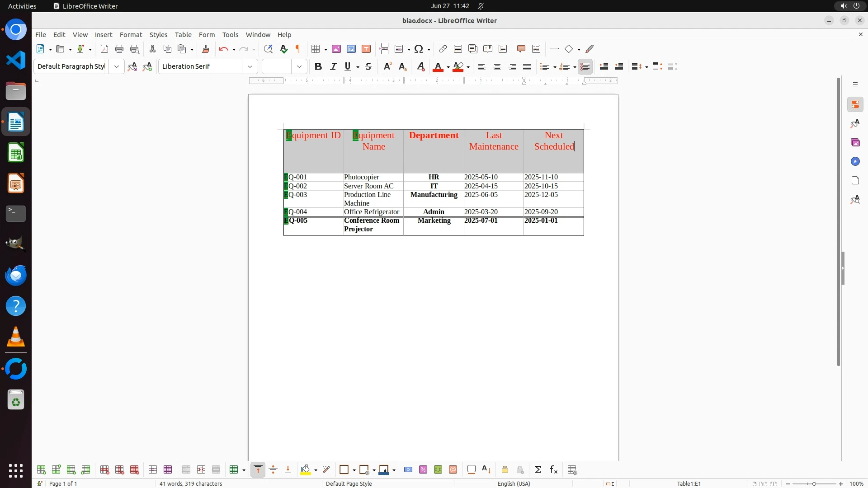Open the Table menu

[183, 35]
